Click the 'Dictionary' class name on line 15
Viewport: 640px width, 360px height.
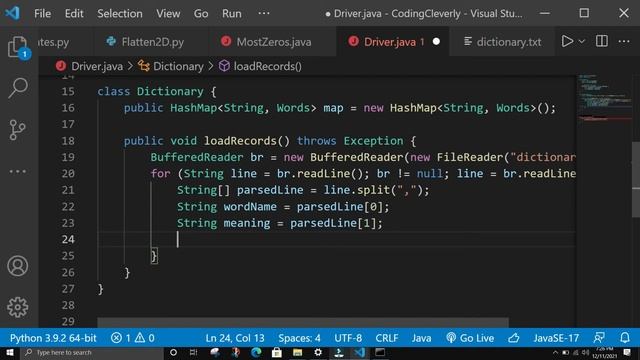click(x=170, y=91)
